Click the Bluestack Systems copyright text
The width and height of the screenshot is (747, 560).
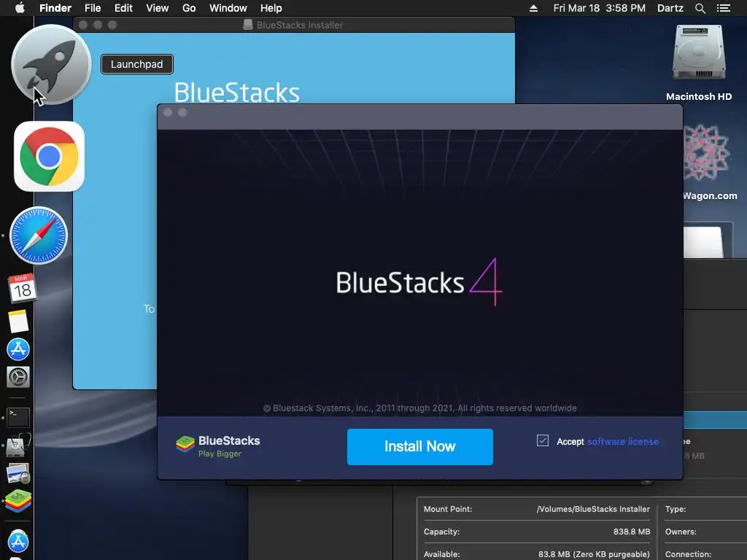tap(419, 408)
